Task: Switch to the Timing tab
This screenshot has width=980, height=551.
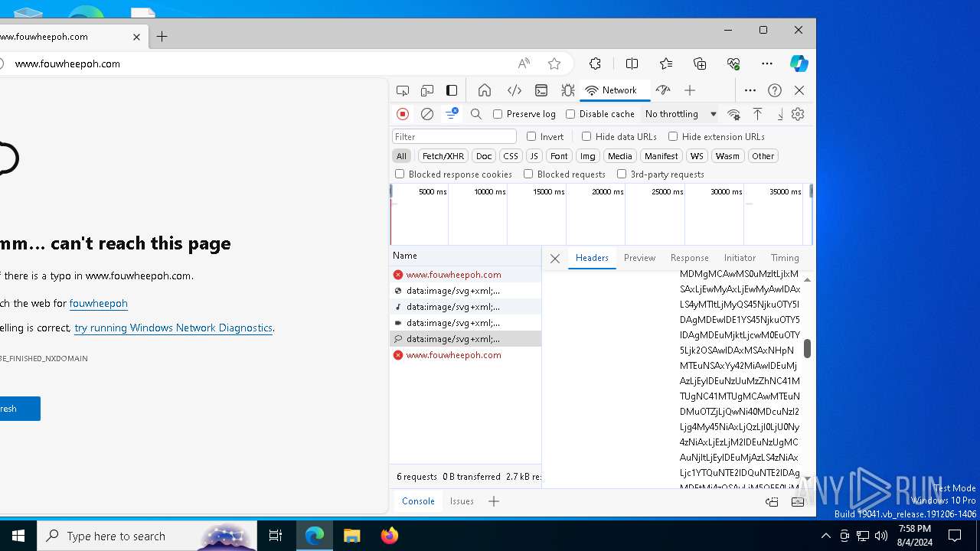Action: (x=785, y=258)
